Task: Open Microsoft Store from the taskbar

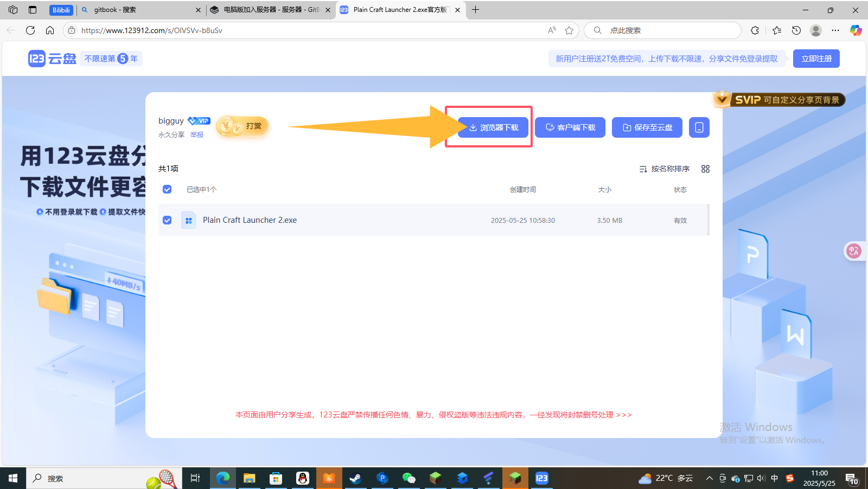Action: (276, 478)
